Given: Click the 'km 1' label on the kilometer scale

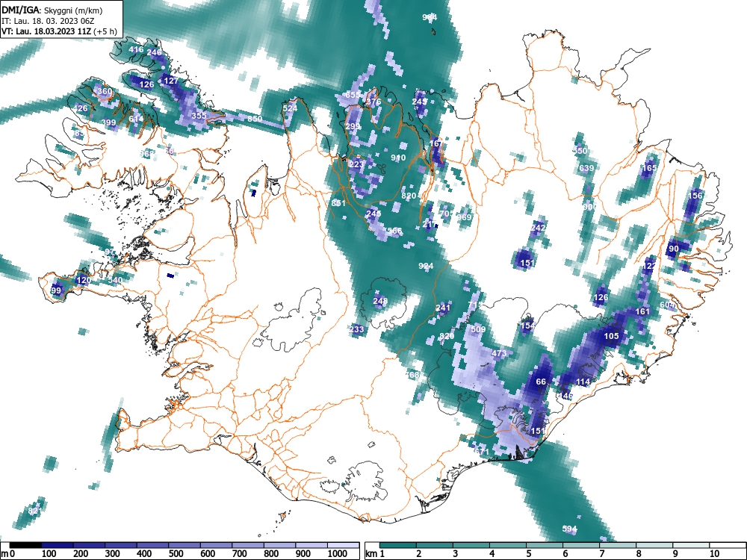Looking at the screenshot, I should point(375,554).
